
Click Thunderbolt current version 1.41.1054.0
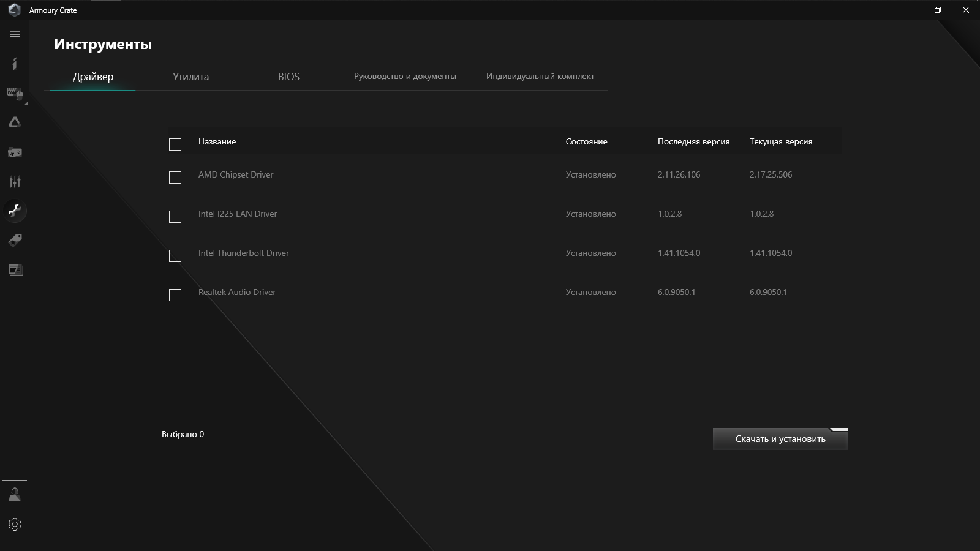(771, 253)
